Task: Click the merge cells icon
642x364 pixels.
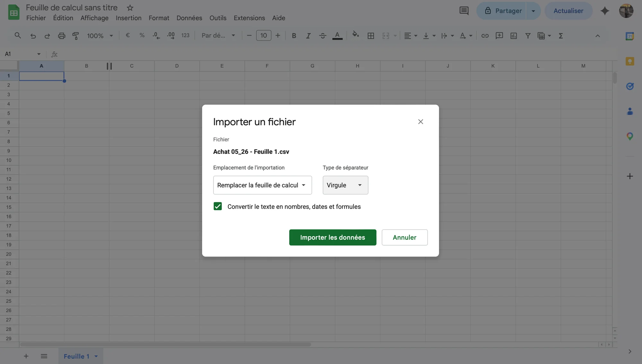Action: [386, 36]
